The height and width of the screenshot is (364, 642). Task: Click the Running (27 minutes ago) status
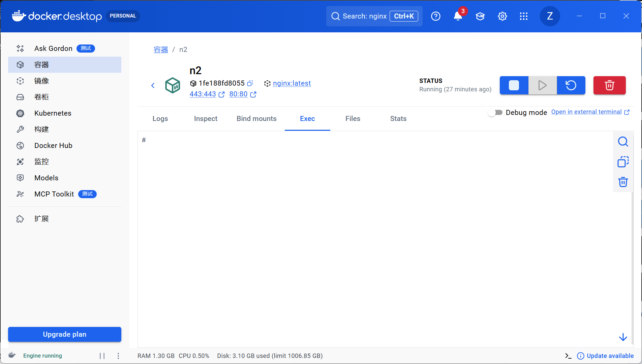click(455, 89)
